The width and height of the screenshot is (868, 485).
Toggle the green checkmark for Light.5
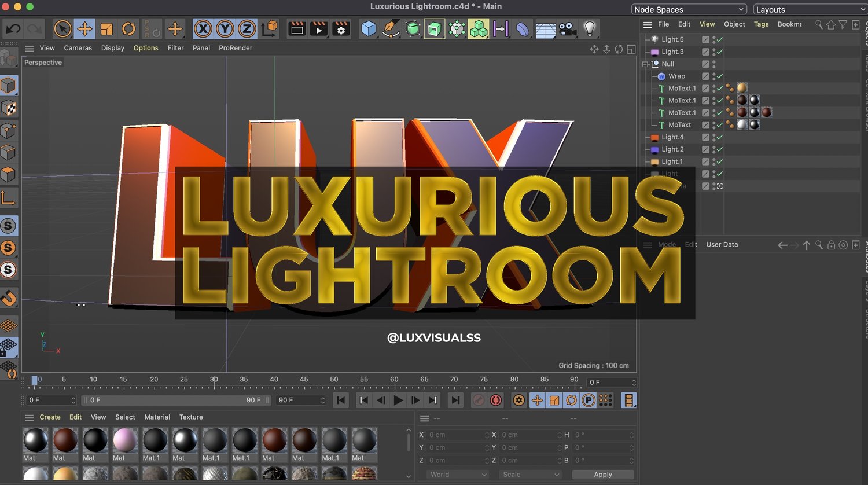(x=720, y=39)
